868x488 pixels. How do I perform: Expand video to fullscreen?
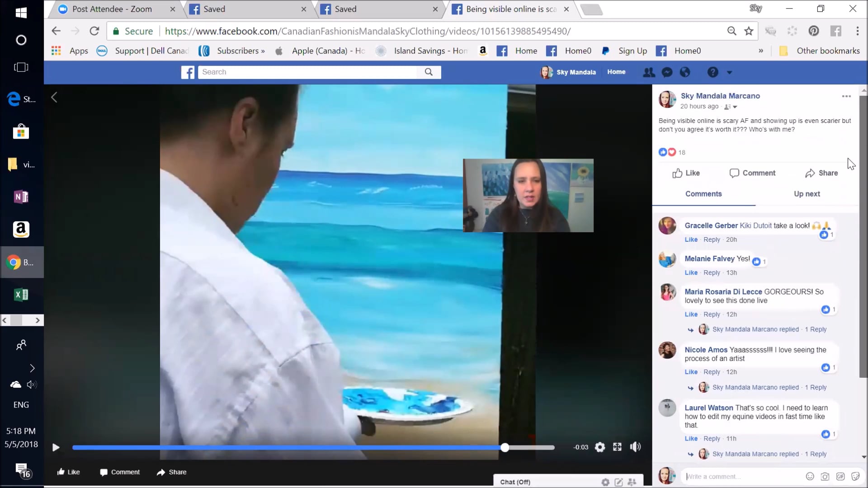pyautogui.click(x=617, y=447)
